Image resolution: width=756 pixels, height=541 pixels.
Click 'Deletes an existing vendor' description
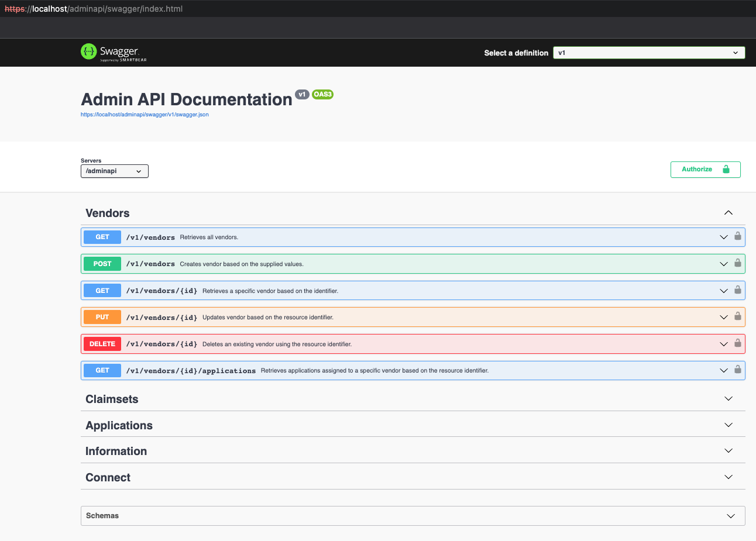277,344
